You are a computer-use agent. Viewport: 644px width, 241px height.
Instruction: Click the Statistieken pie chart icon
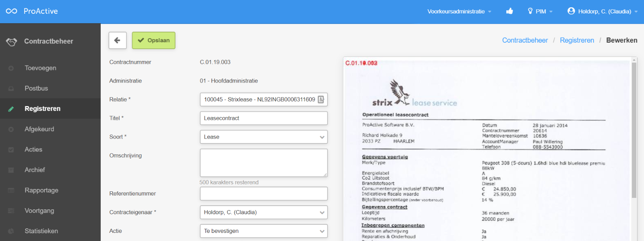[11, 231]
